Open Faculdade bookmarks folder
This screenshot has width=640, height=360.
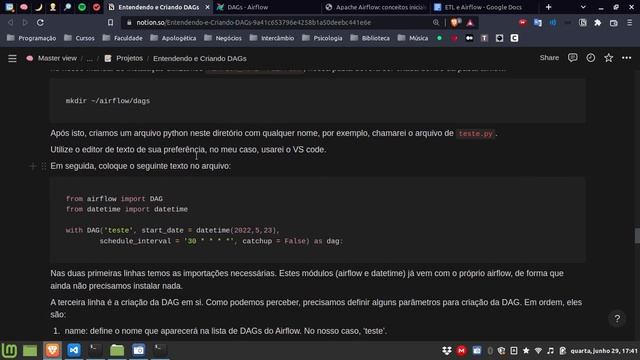(x=122, y=38)
